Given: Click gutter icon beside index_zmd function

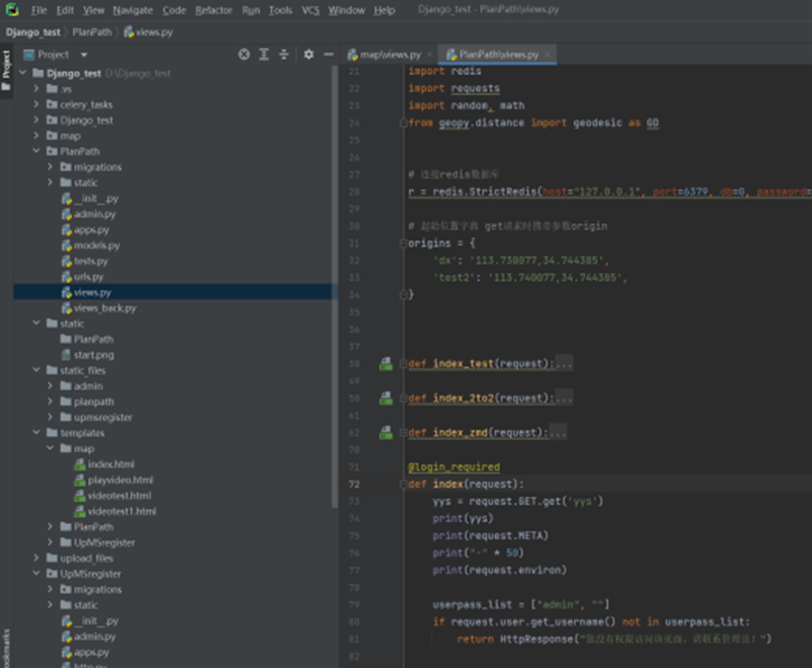Looking at the screenshot, I should tap(386, 433).
